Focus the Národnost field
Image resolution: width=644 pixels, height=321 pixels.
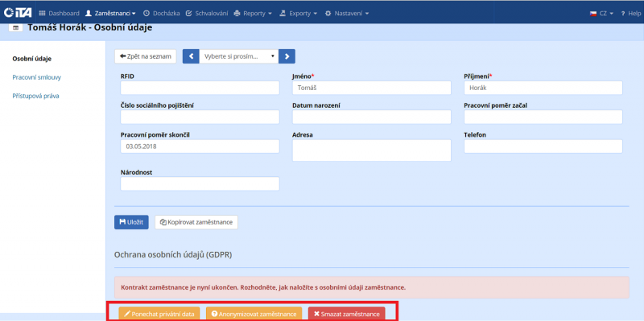tap(200, 184)
